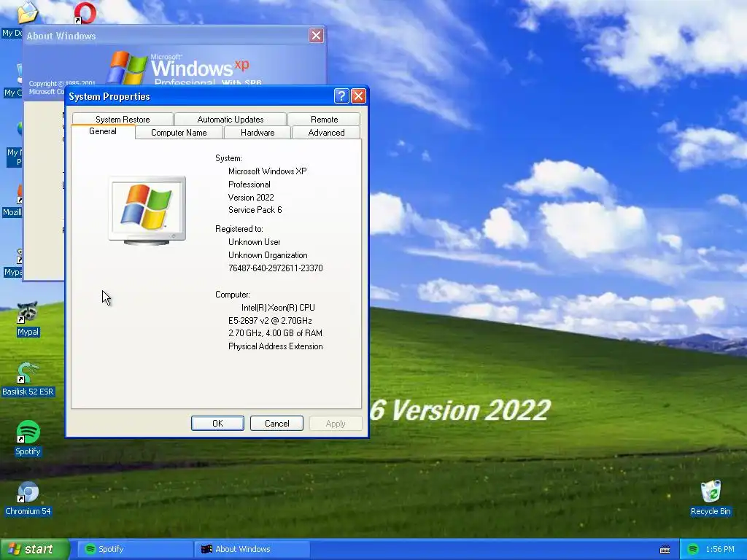Image resolution: width=747 pixels, height=560 pixels.
Task: Switch to the Automatic Updates tab
Action: click(230, 119)
